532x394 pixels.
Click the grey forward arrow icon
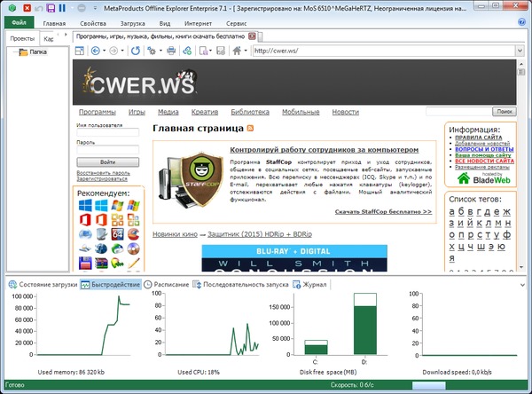pyautogui.click(x=113, y=51)
